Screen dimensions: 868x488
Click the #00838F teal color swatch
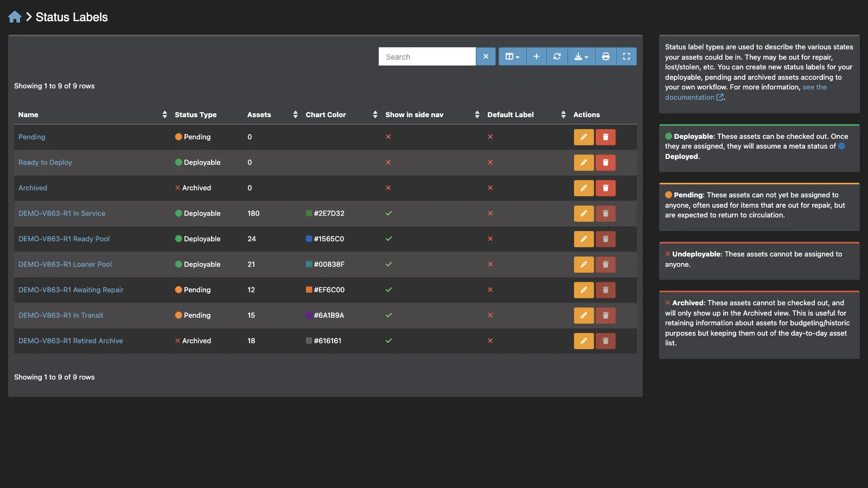click(309, 265)
